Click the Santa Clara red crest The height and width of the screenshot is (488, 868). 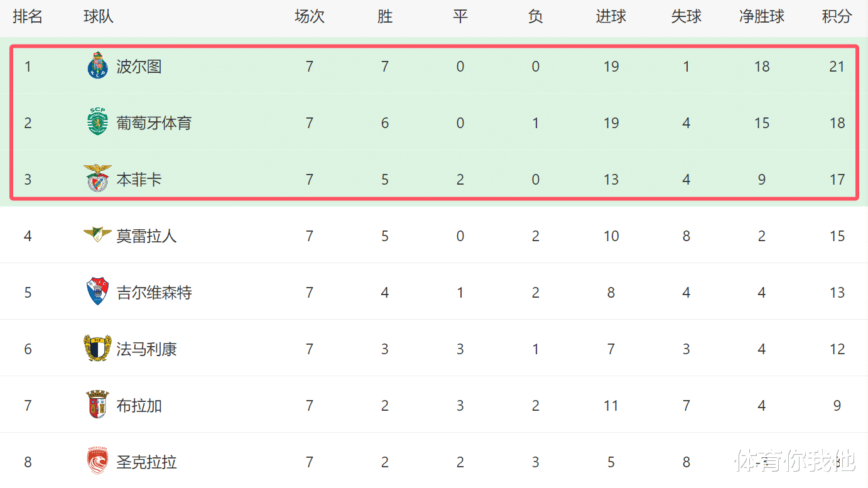97,462
